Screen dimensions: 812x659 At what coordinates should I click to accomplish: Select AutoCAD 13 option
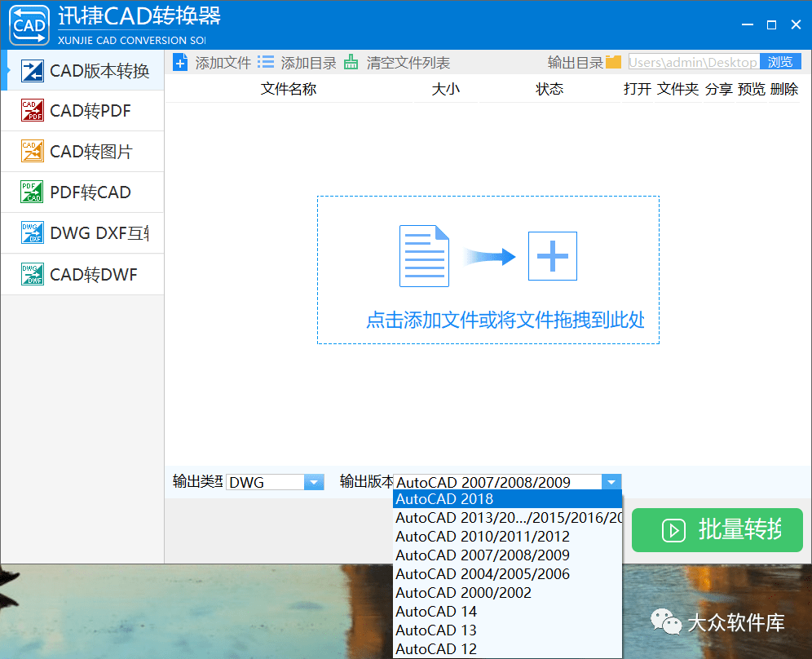click(x=507, y=630)
